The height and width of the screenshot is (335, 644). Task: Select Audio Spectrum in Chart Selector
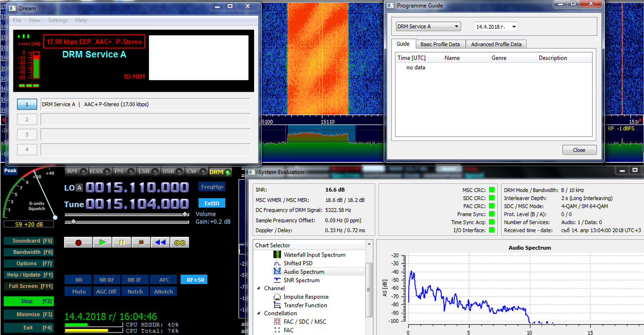(303, 272)
